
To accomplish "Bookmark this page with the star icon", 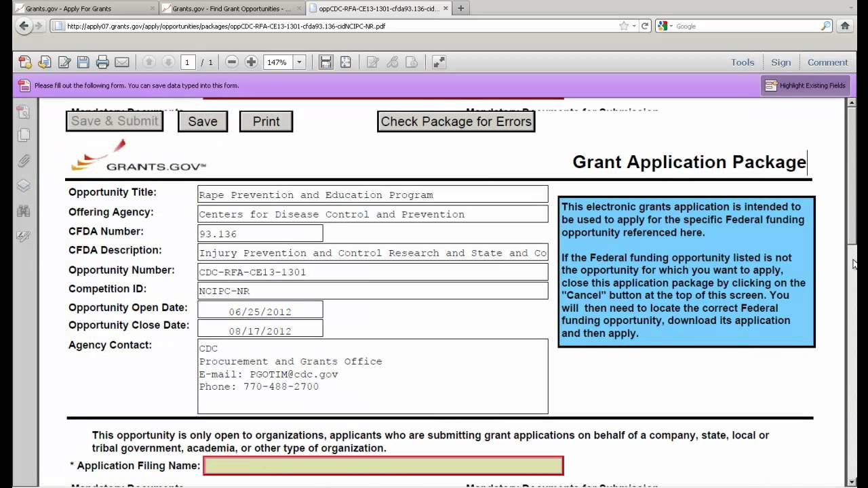I will coord(624,26).
